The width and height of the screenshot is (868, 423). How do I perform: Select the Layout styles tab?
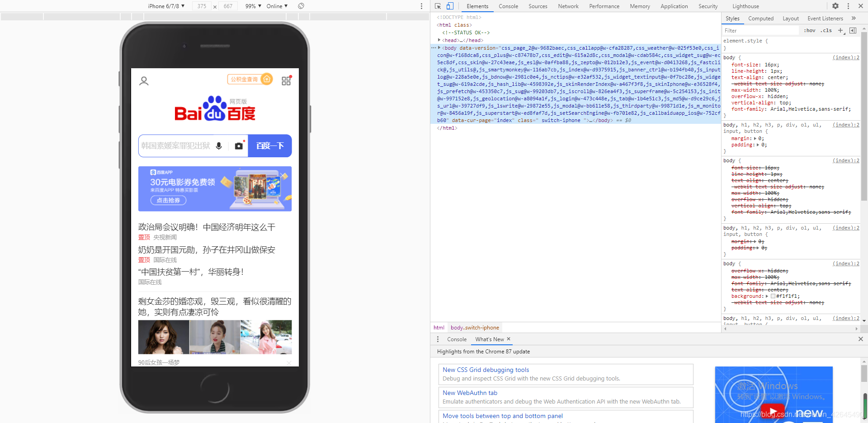click(791, 18)
